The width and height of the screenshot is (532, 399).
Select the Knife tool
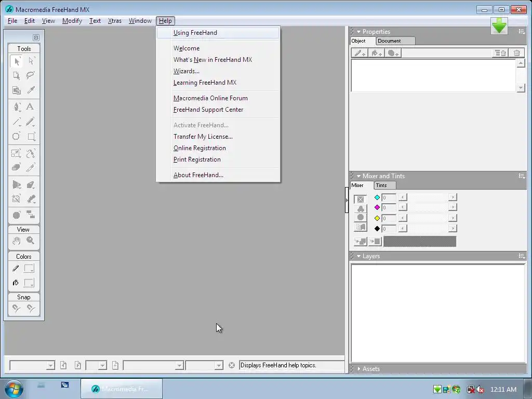[x=31, y=167]
